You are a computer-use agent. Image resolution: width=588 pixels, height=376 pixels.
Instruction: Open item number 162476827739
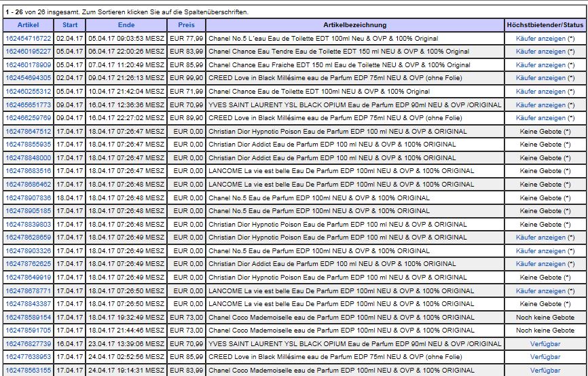28,344
